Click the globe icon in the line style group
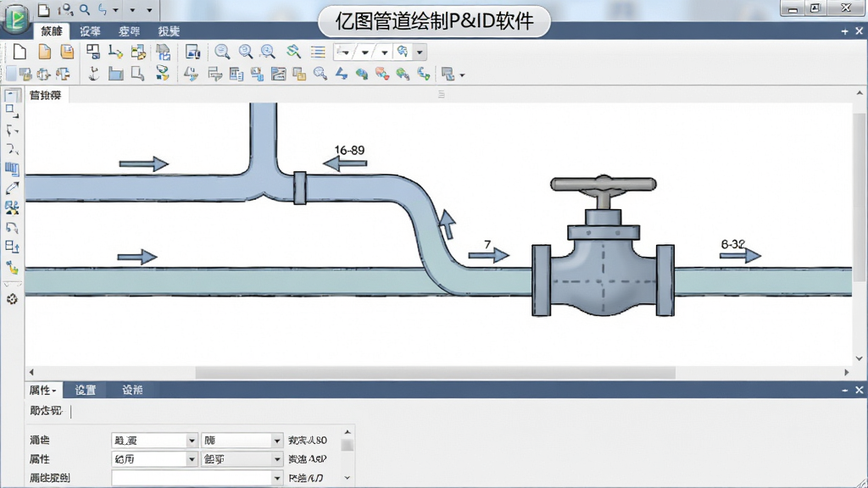Viewport: 868px width, 488px height. (403, 52)
